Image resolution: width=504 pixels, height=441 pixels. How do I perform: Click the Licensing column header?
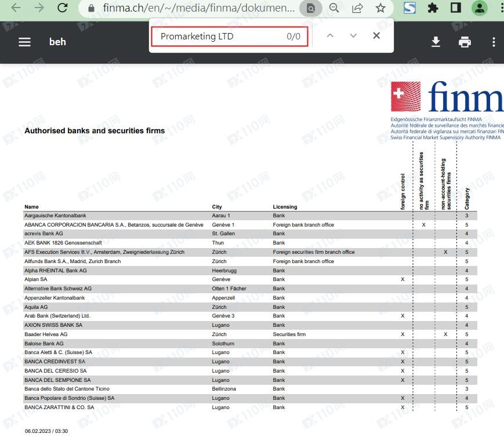(x=285, y=207)
